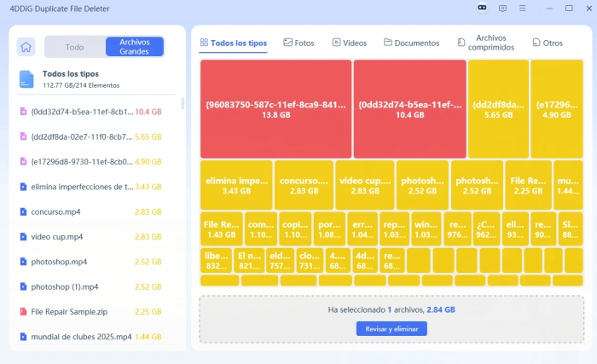Select the elimina impe... 3.43 GB block

236,185
